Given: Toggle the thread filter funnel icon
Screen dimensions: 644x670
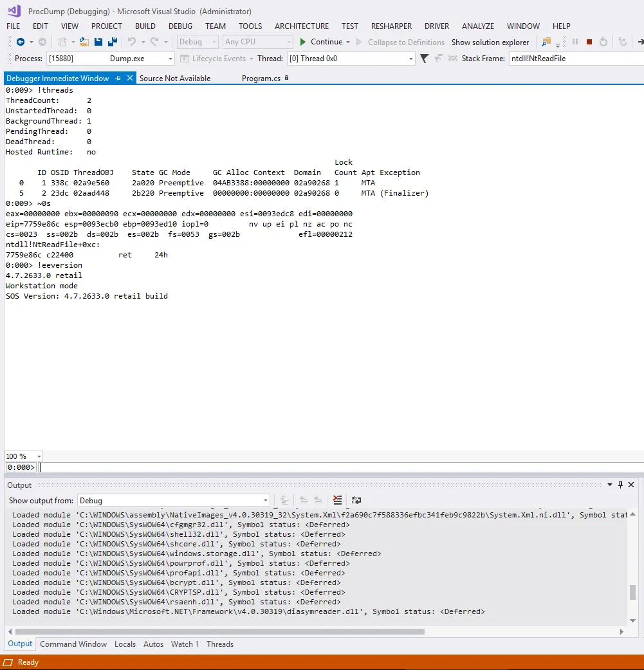Looking at the screenshot, I should click(424, 59).
